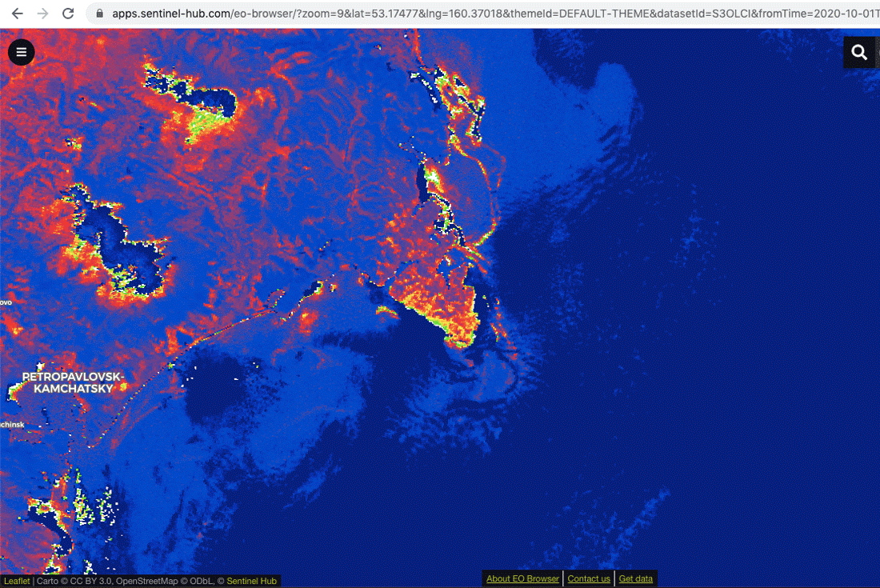Focus the sentinel-hub URL address bar
Image resolution: width=880 pixels, height=588 pixels.
click(480, 14)
